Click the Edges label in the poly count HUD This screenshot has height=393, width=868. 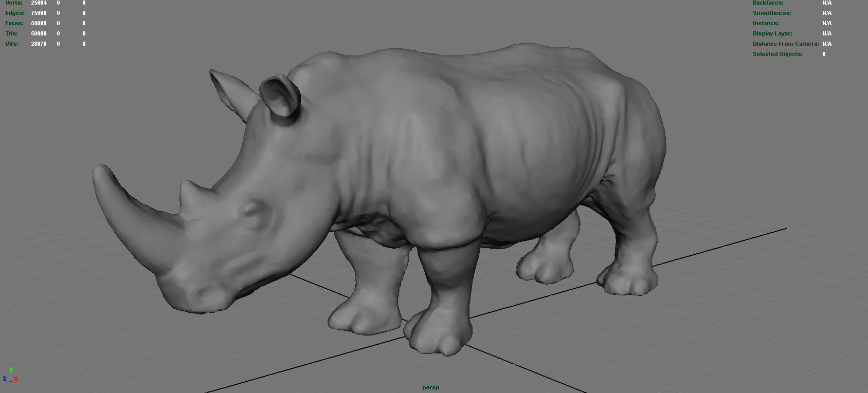pos(15,13)
